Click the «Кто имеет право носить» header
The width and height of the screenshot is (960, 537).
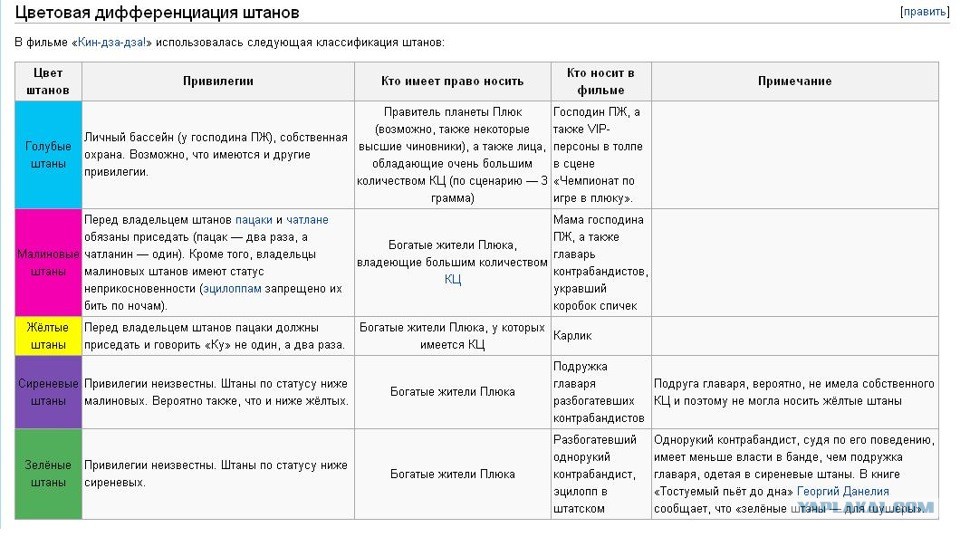pyautogui.click(x=452, y=81)
